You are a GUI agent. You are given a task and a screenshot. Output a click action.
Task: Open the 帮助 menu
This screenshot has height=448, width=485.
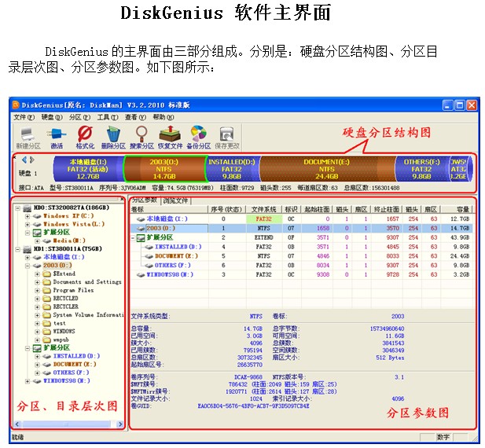[x=164, y=117]
